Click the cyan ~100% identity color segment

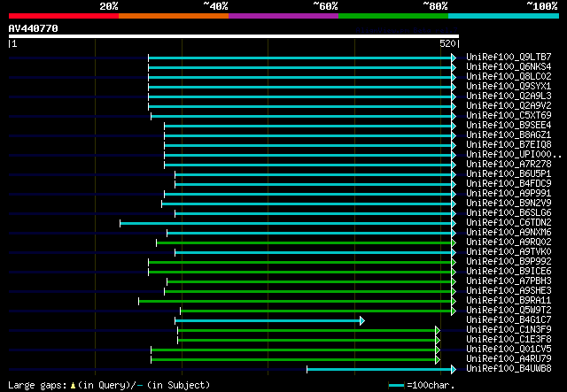tap(503, 16)
